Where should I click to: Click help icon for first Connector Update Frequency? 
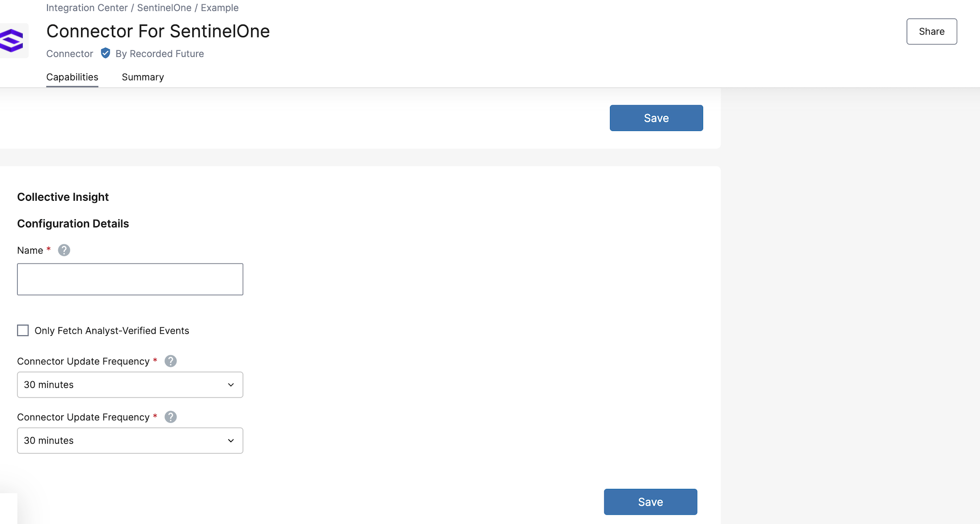click(x=171, y=361)
